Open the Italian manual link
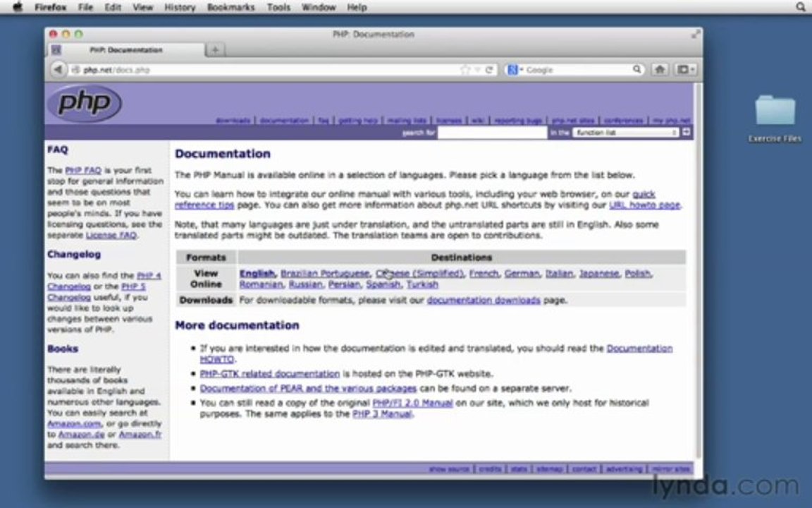The image size is (812, 508). (559, 273)
